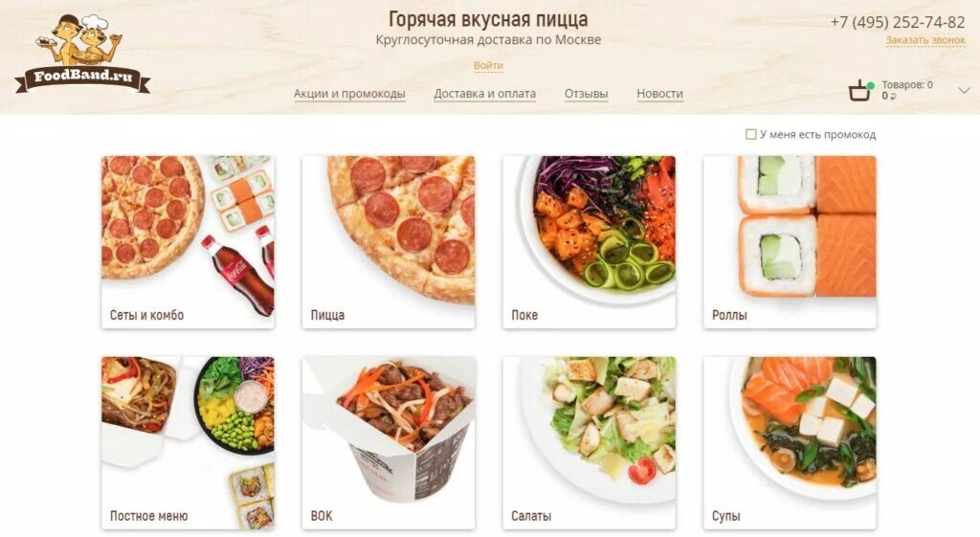Click 'Товаров: 0' cart summary text
Image resolution: width=980 pixels, height=537 pixels.
(x=907, y=85)
